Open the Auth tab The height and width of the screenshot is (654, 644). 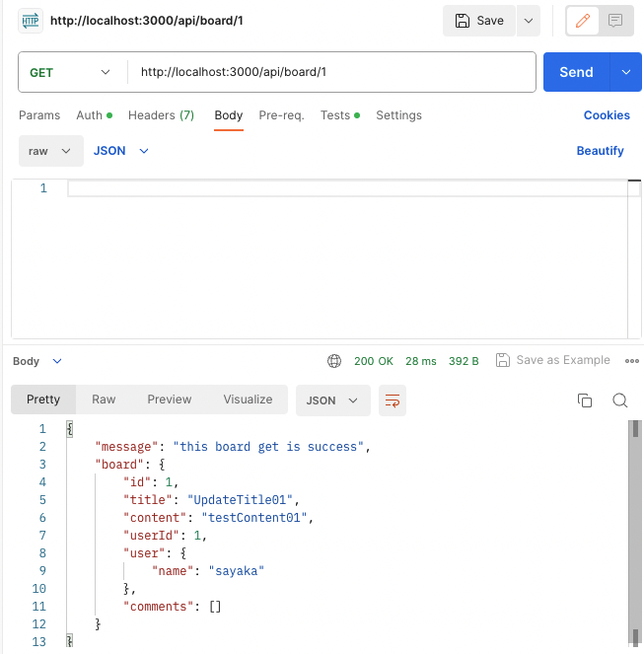pyautogui.click(x=95, y=115)
